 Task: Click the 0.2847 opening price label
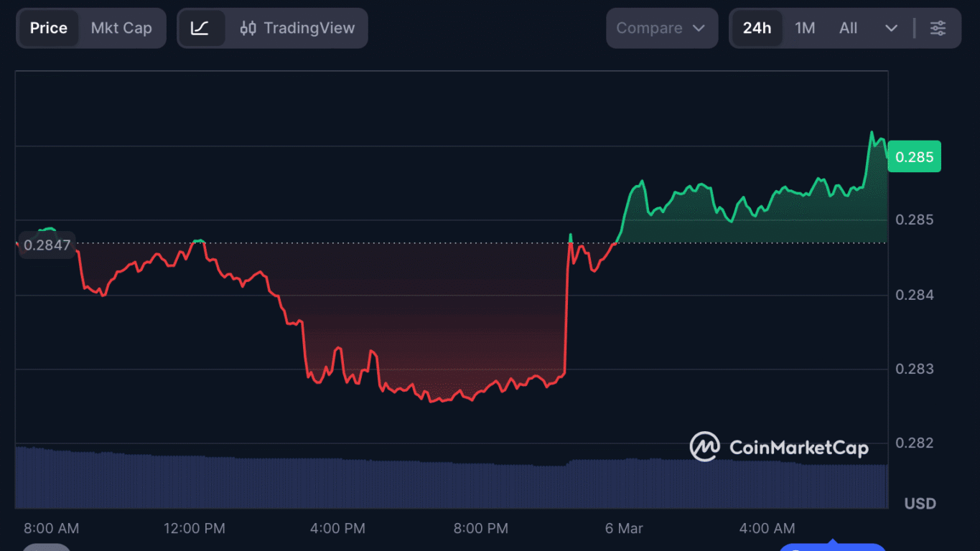tap(47, 245)
